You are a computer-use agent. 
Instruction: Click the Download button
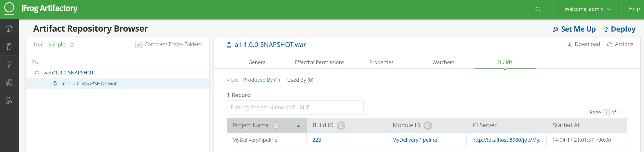point(583,44)
